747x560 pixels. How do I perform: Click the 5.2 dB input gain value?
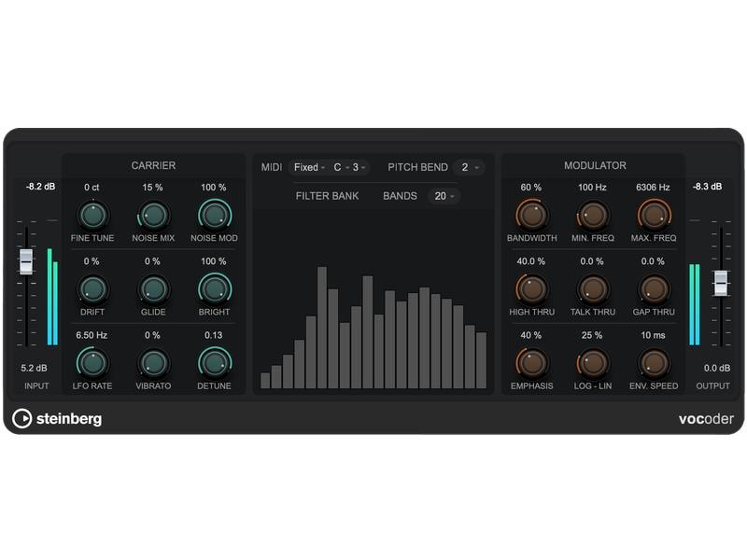pos(34,368)
